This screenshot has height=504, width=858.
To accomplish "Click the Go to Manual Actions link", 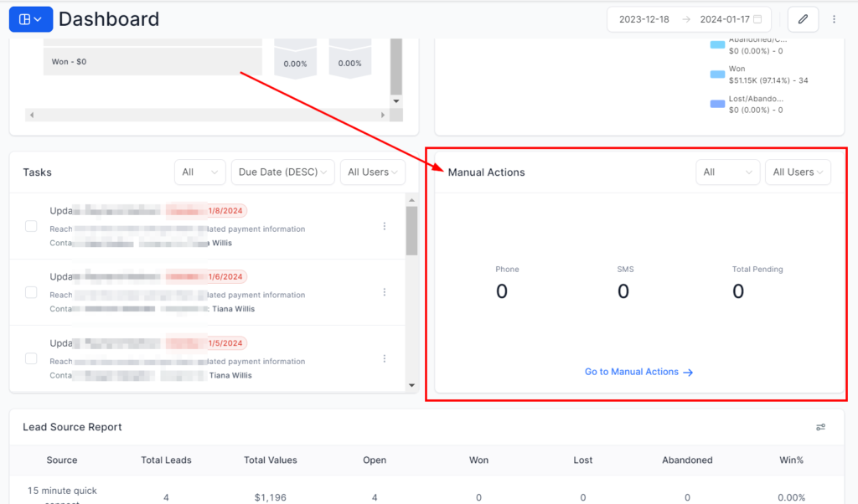I will point(638,372).
